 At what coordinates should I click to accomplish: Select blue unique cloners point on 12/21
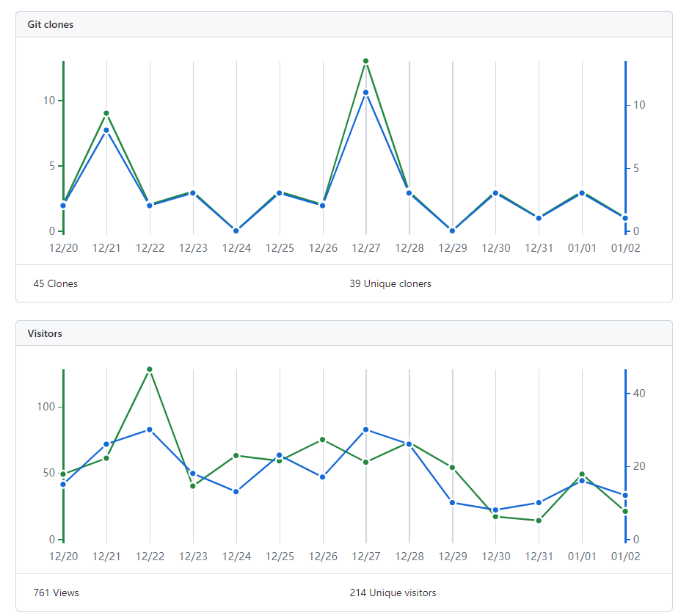106,130
